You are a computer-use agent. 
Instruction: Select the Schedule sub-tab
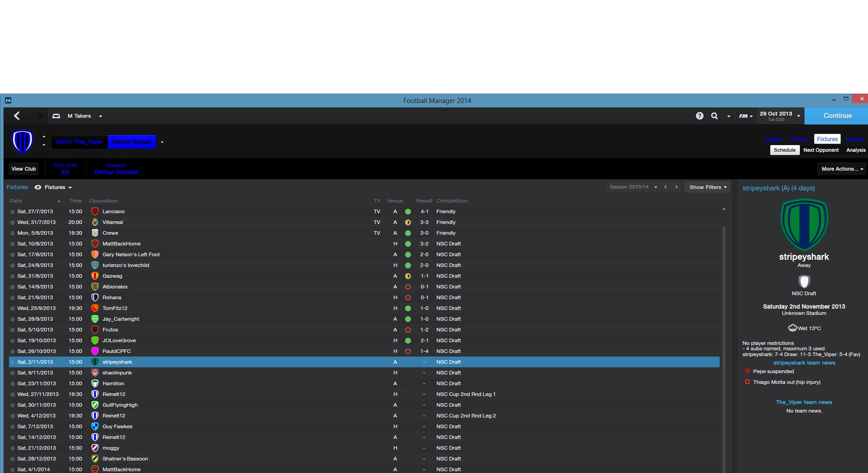click(x=785, y=150)
